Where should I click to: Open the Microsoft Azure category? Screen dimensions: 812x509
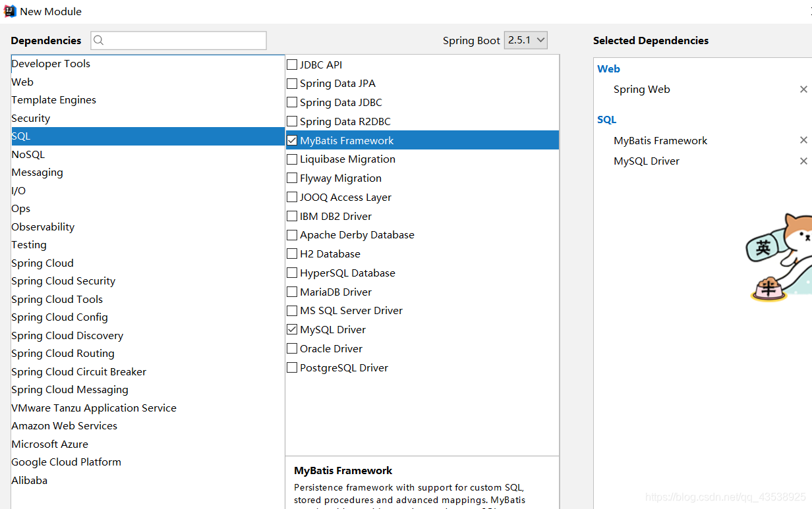(148, 444)
